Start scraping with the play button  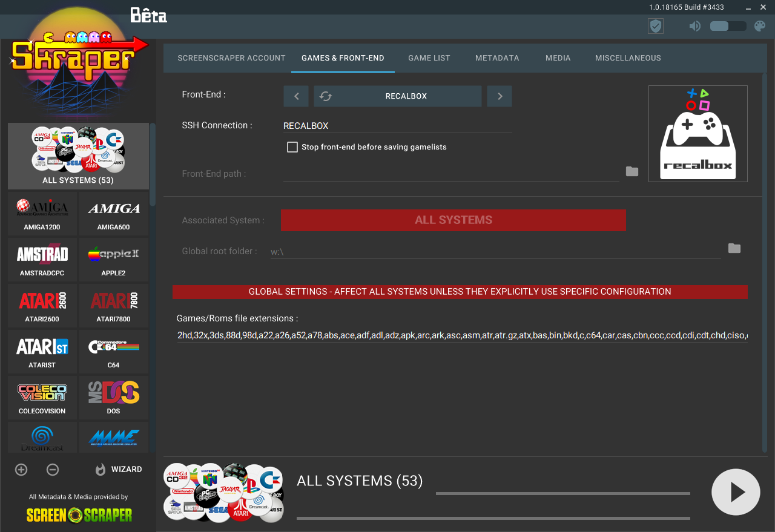coord(736,492)
